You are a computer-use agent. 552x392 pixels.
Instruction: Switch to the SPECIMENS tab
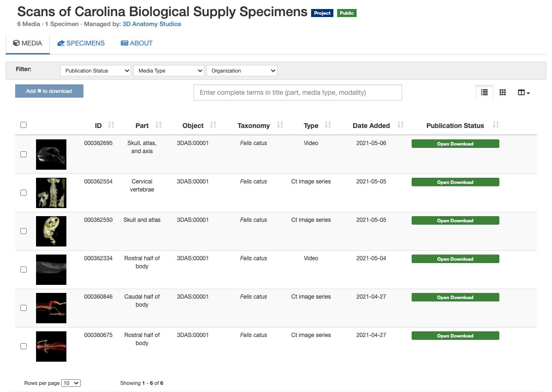coord(81,43)
